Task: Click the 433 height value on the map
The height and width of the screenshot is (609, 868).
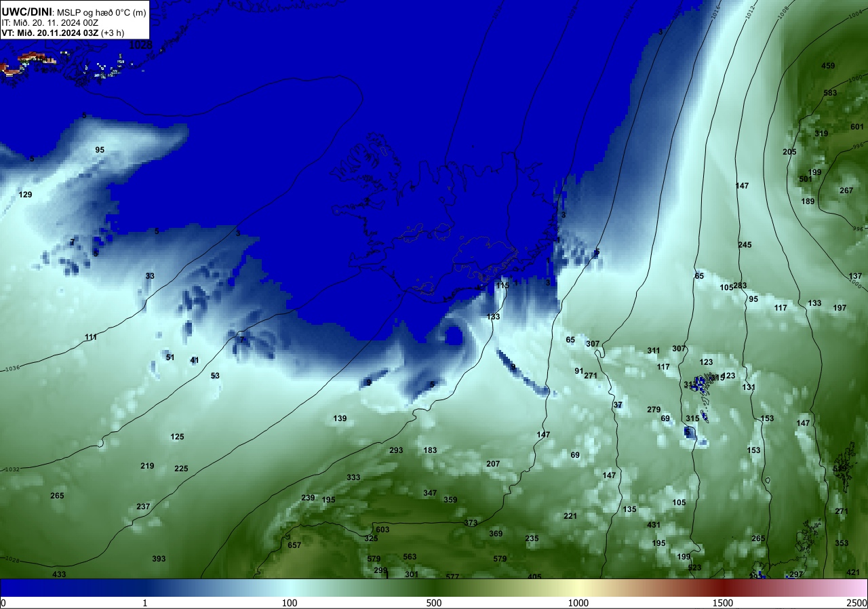Action: tap(59, 574)
